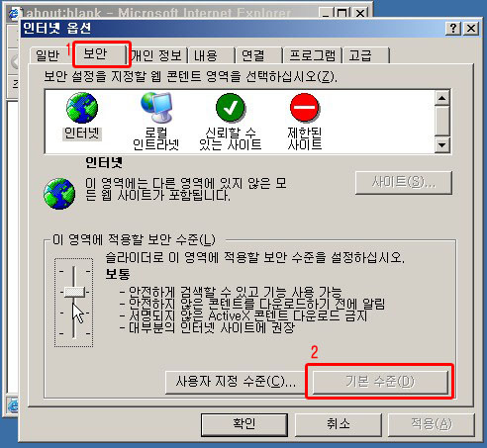
Task: Go to the 내용 tab
Action: coord(205,55)
